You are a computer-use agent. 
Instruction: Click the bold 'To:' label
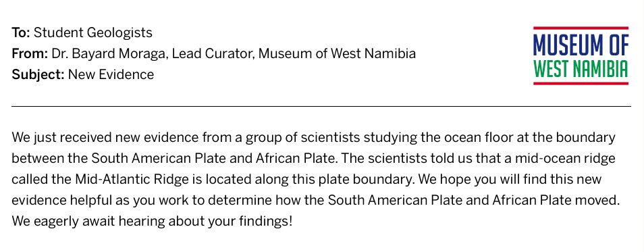pos(21,32)
